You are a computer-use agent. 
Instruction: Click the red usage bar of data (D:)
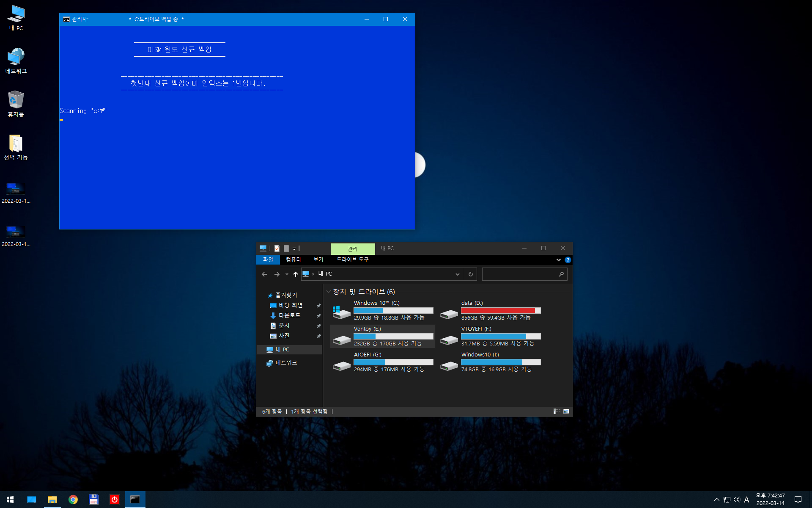coord(501,311)
